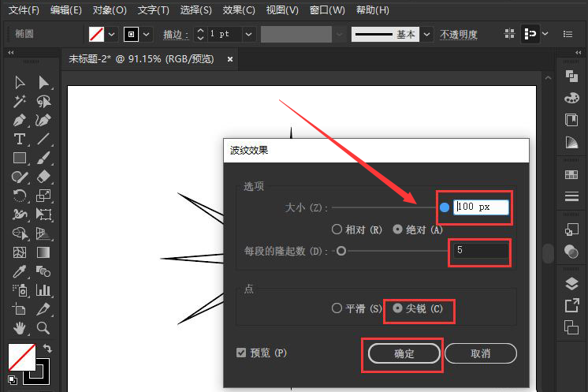
Task: Open 基本 brush definition dropdown
Action: click(x=426, y=34)
